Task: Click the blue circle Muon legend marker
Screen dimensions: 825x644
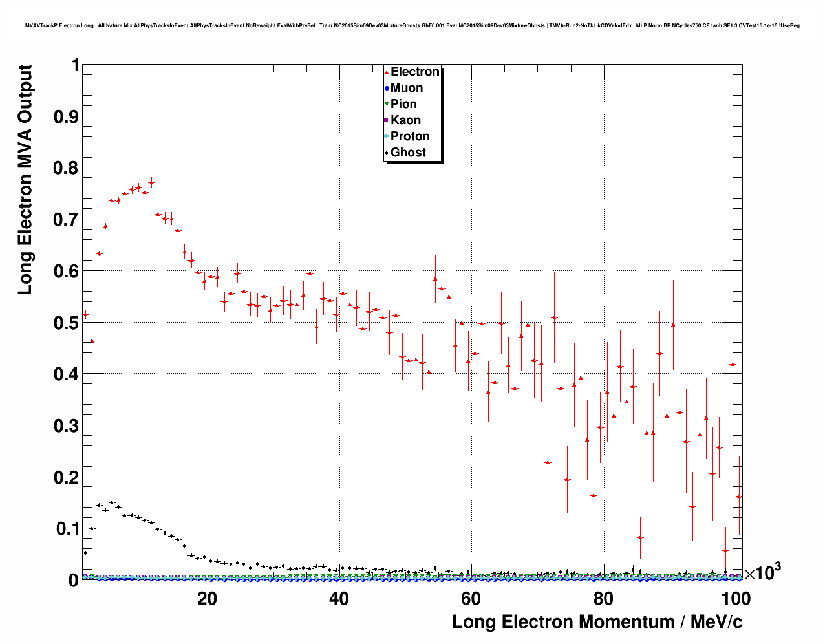Action: click(x=387, y=89)
